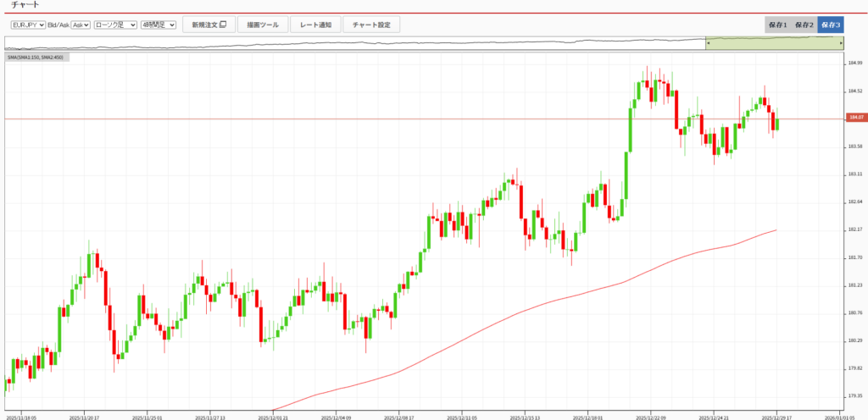The width and height of the screenshot is (868, 420).
Task: Change the 4時間足 timeframe dropdown
Action: point(159,25)
